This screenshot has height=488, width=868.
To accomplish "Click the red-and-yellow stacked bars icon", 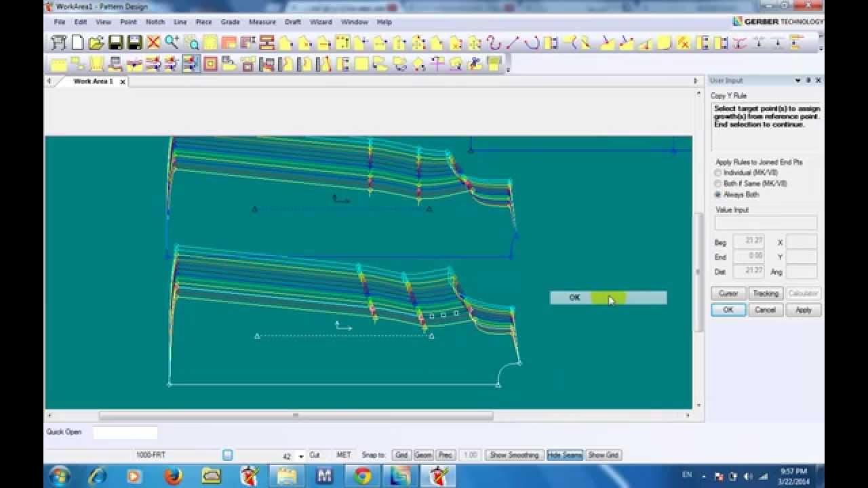I will (x=267, y=43).
